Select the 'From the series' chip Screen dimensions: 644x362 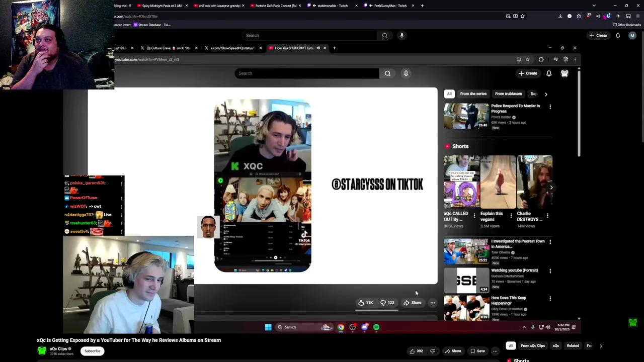pyautogui.click(x=473, y=94)
